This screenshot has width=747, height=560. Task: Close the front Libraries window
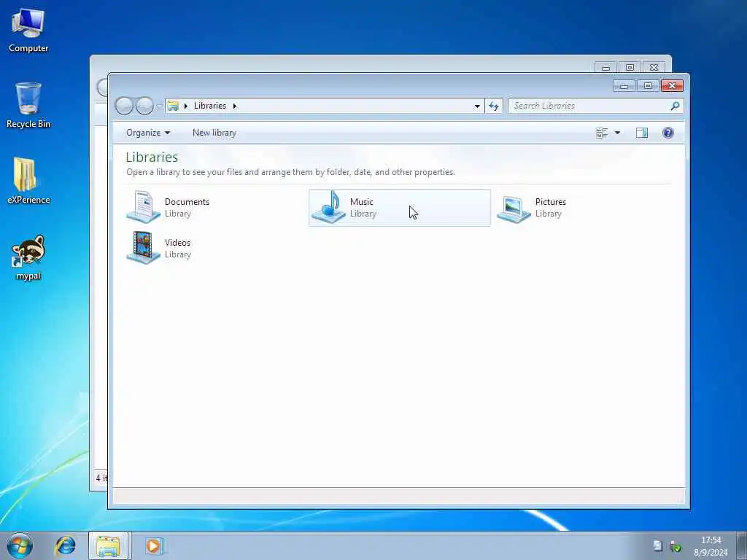(x=672, y=86)
